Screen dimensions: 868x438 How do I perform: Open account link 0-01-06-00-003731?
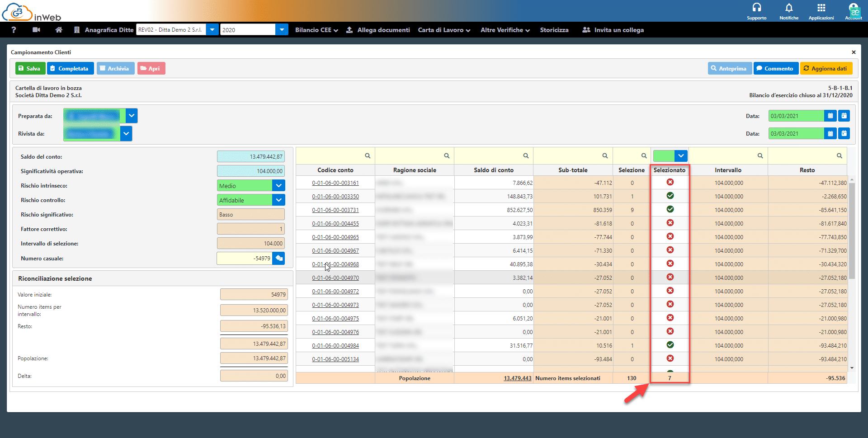click(x=335, y=210)
